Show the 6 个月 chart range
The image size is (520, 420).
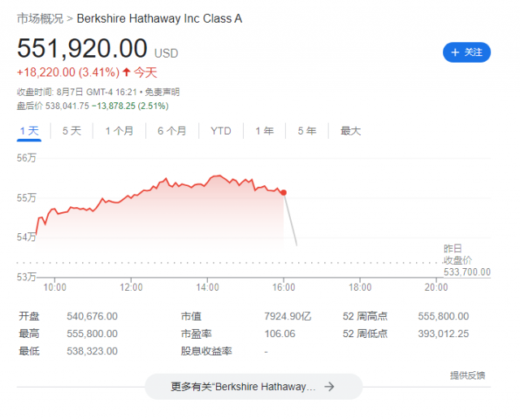coord(171,131)
